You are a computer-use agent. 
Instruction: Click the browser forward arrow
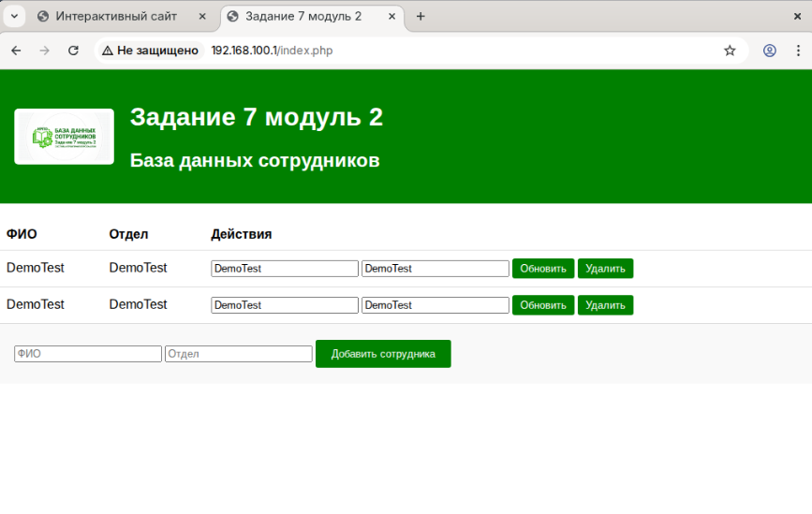tap(45, 51)
